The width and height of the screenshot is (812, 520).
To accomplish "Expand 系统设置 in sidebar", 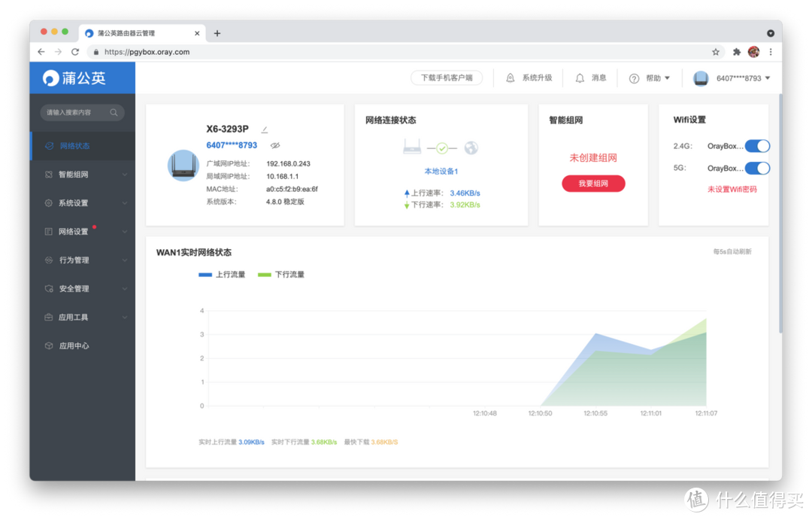I will pos(82,203).
